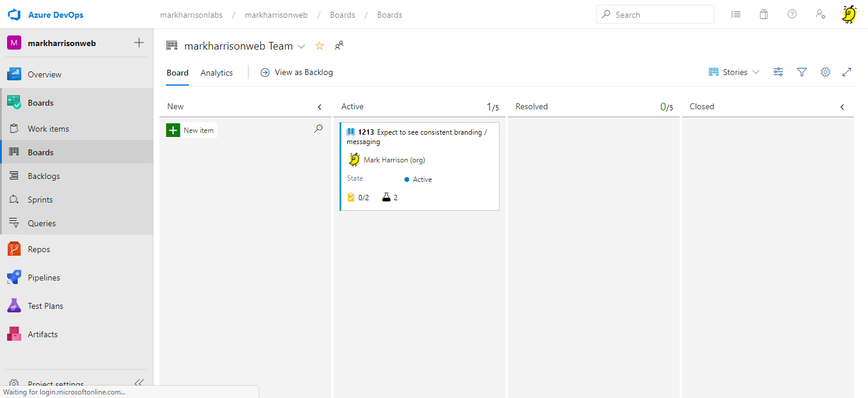Click the Search input field
868x398 pixels.
click(x=655, y=15)
